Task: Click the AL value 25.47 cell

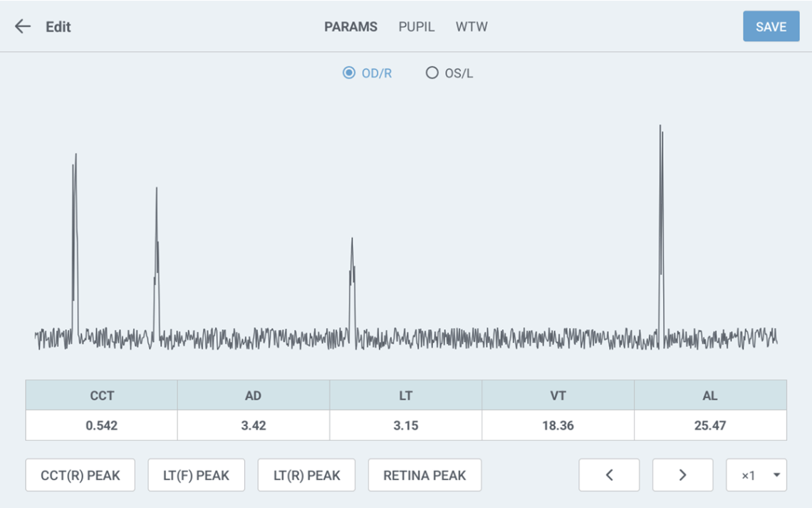Action: [x=710, y=425]
